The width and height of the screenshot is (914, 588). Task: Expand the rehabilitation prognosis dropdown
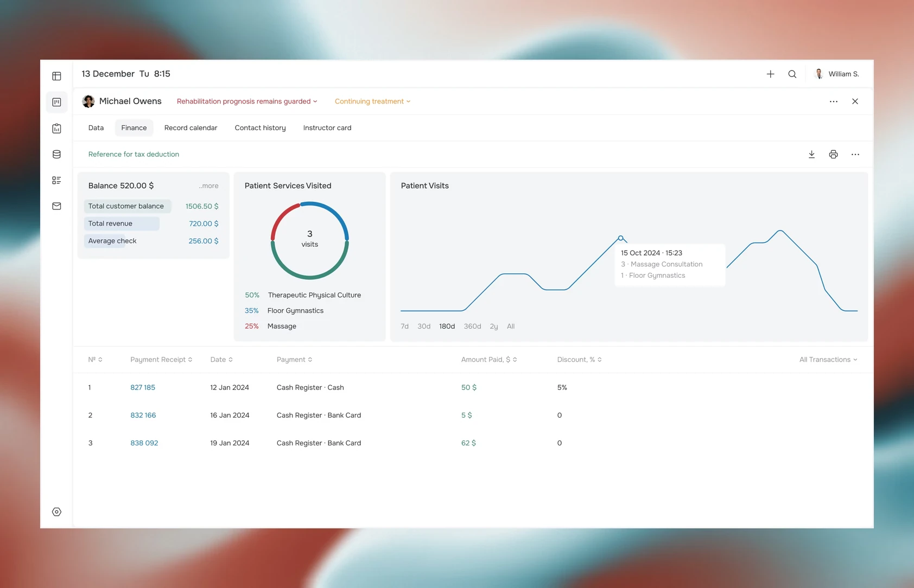(247, 101)
